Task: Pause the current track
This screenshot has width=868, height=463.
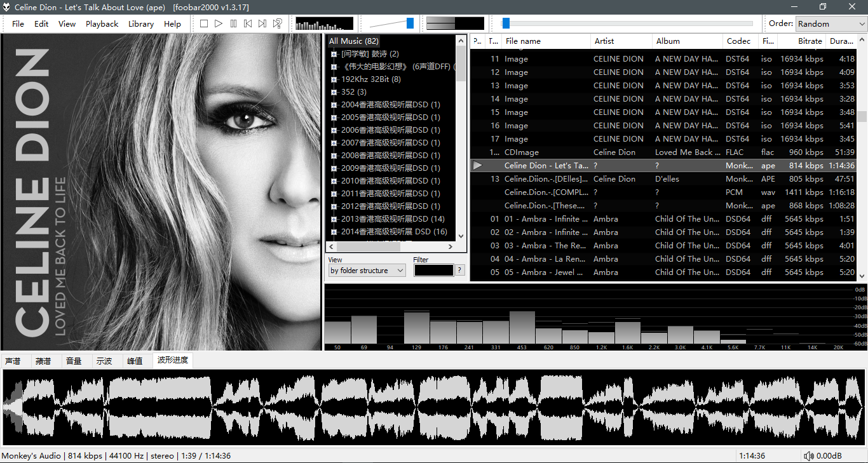Action: coord(233,23)
